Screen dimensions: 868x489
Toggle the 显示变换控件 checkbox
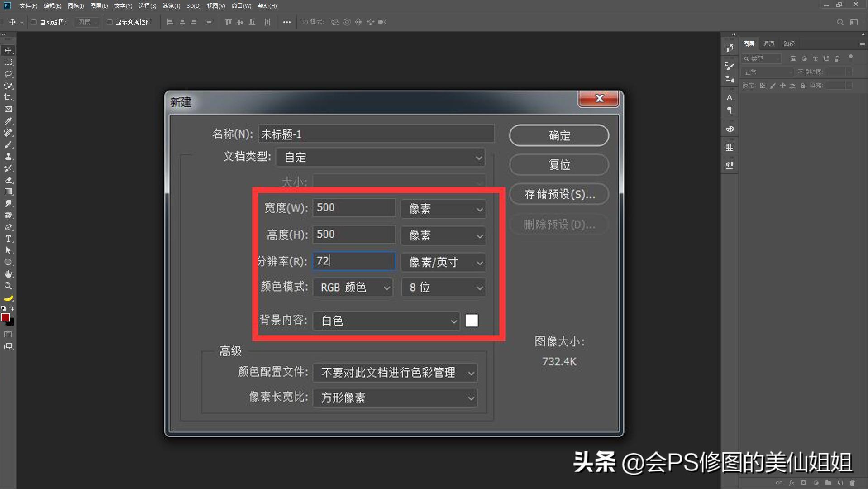[x=110, y=22]
